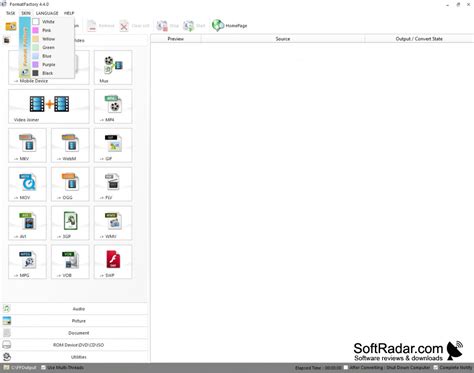Select the convert to AVI tile
The width and height of the screenshot is (474, 373).
[27, 223]
